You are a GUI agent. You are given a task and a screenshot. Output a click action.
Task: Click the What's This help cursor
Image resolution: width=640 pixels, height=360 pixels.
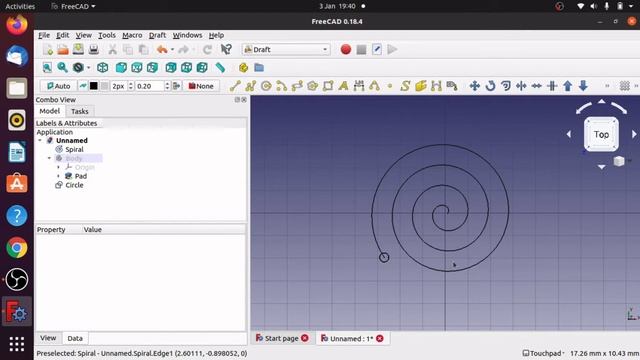pos(226,49)
